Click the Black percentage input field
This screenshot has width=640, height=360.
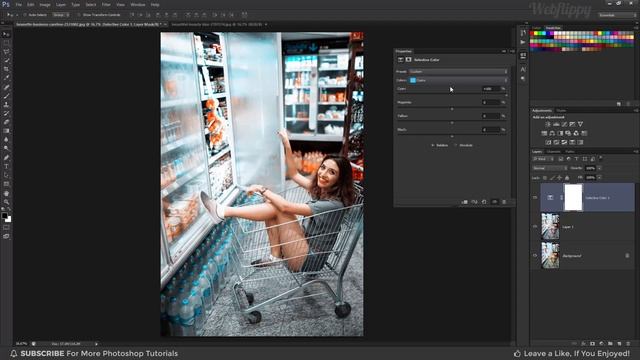[x=491, y=129]
